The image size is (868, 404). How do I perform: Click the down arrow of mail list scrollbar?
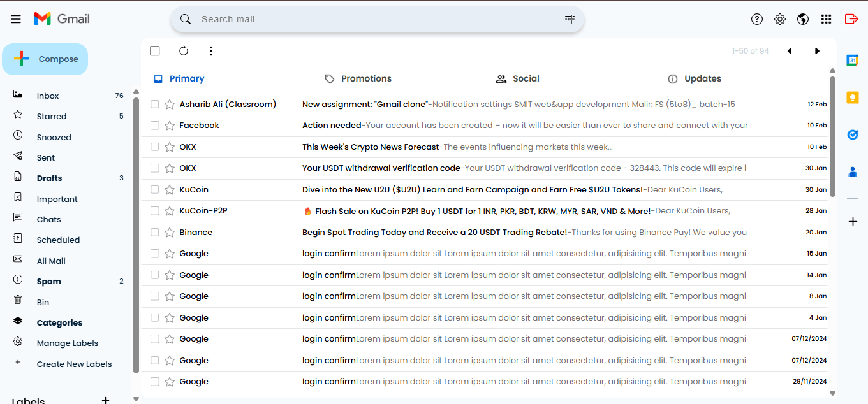(832, 394)
